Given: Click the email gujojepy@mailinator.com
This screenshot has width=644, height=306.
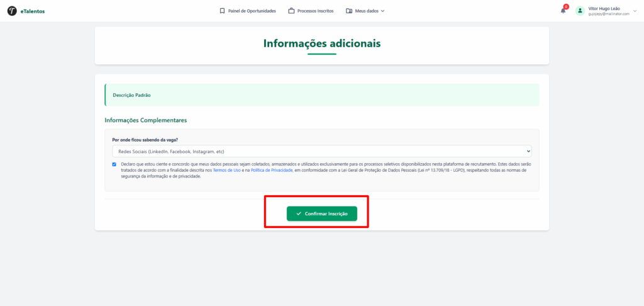Looking at the screenshot, I should point(609,14).
